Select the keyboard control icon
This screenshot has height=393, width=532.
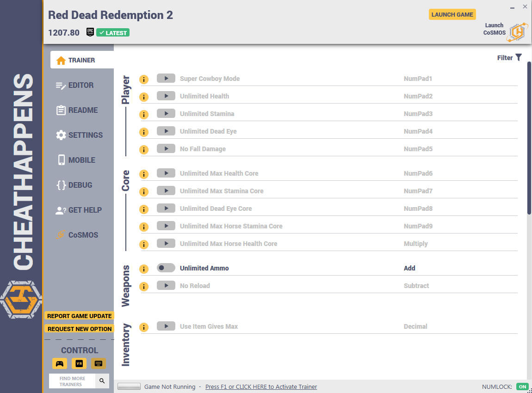(x=99, y=363)
